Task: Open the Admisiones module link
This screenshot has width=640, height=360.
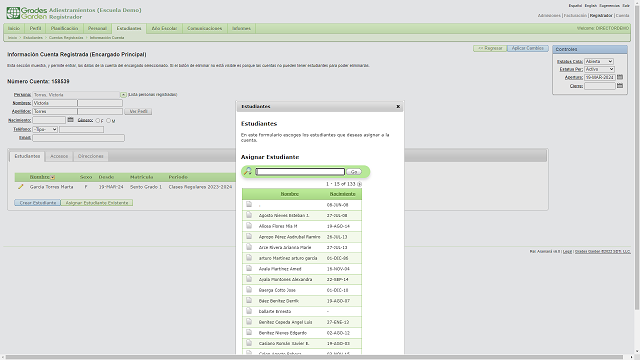Action: [x=549, y=16]
